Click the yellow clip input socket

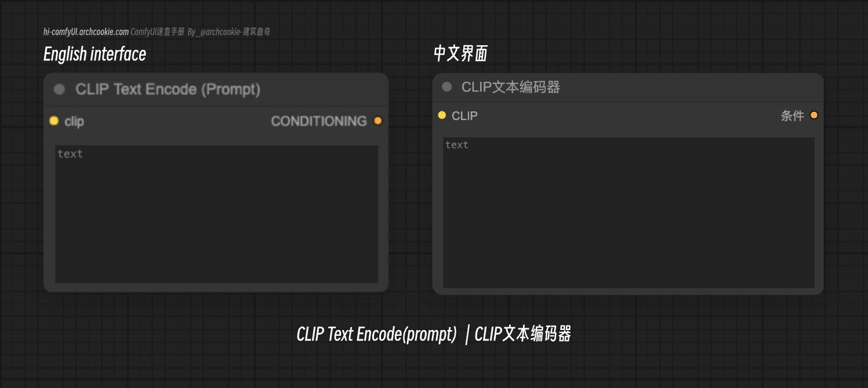pos(54,121)
